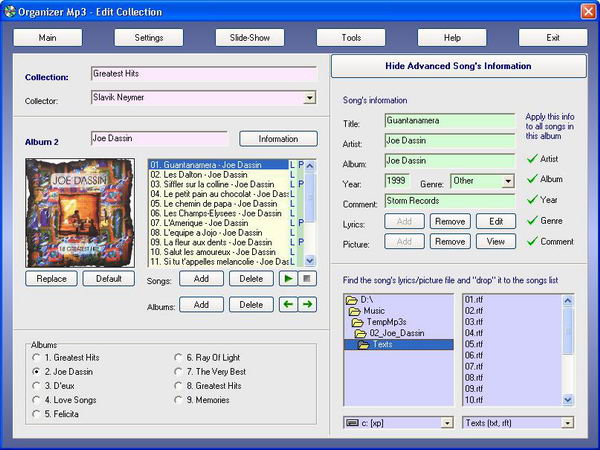This screenshot has height=450, width=600.
Task: Select the Greatest Hits album radio button
Action: (x=37, y=357)
